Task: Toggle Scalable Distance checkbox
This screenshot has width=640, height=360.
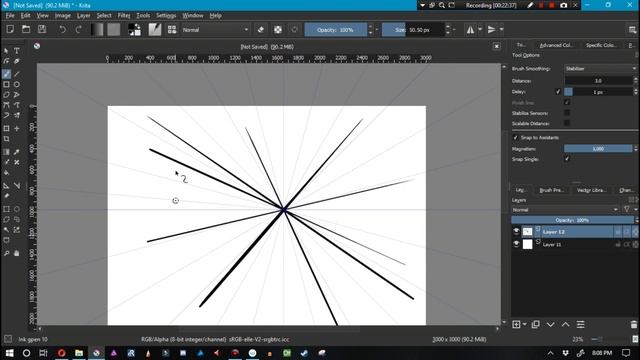Action: click(x=567, y=123)
